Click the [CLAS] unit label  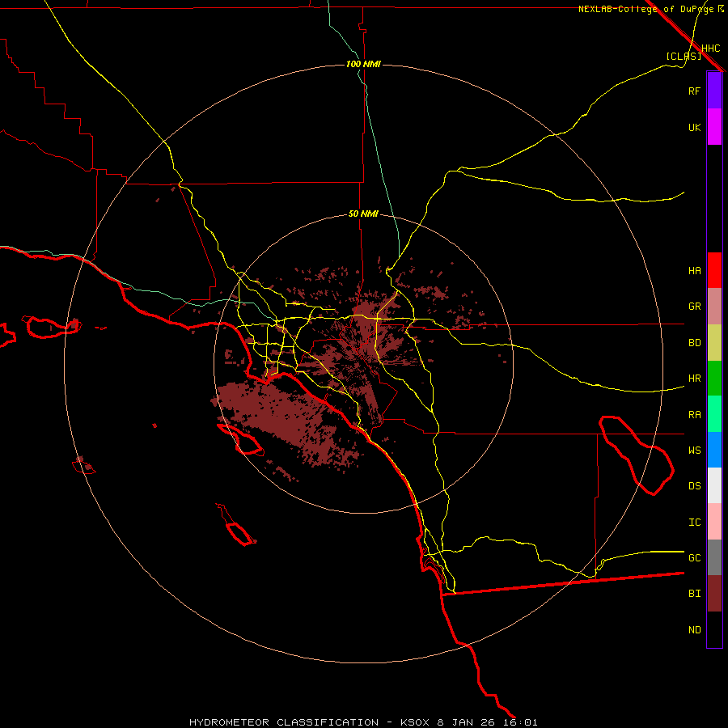684,56
